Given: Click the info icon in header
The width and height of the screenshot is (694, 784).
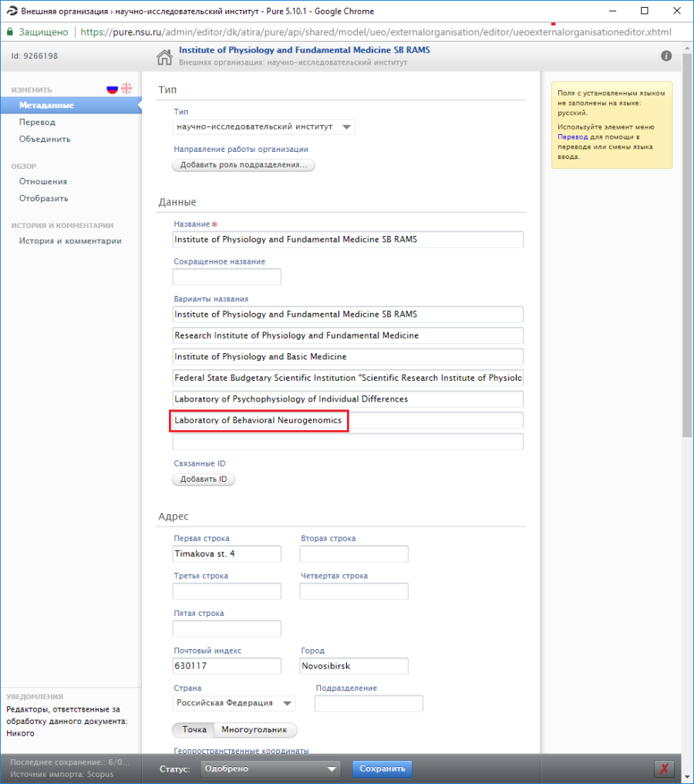Looking at the screenshot, I should (x=666, y=56).
